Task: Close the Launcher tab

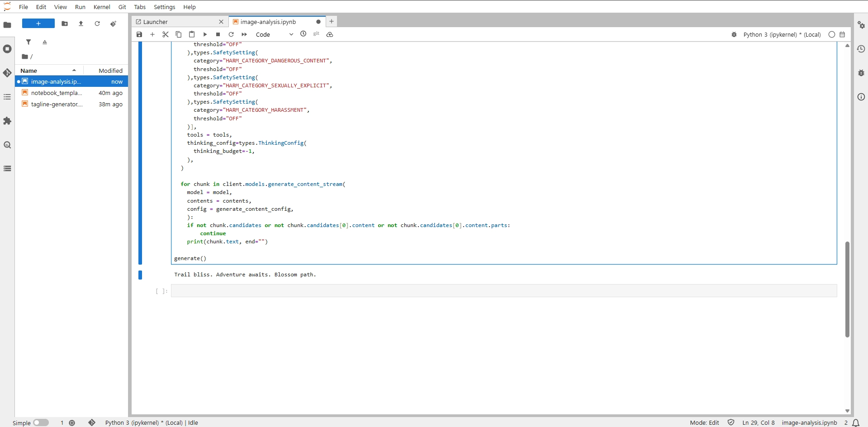Action: pos(221,22)
